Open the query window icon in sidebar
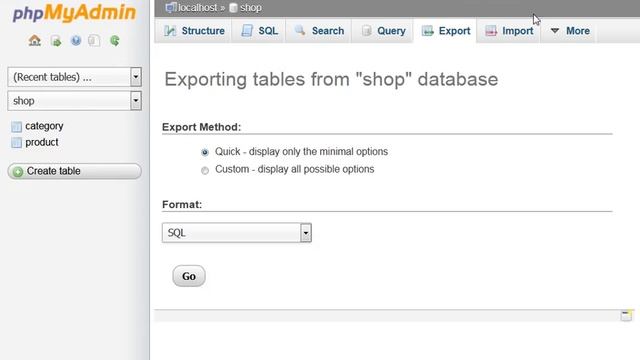Screen dimensions: 640x360 point(94,40)
